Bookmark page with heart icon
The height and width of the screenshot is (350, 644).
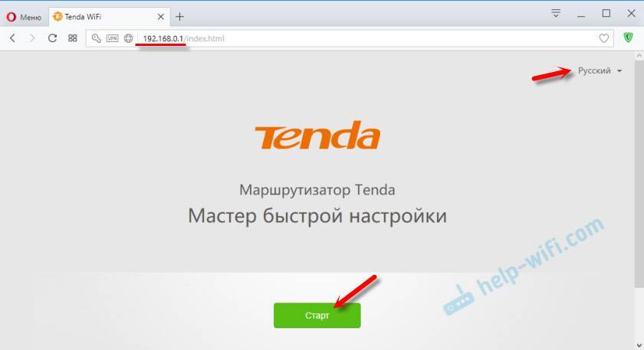pos(604,38)
